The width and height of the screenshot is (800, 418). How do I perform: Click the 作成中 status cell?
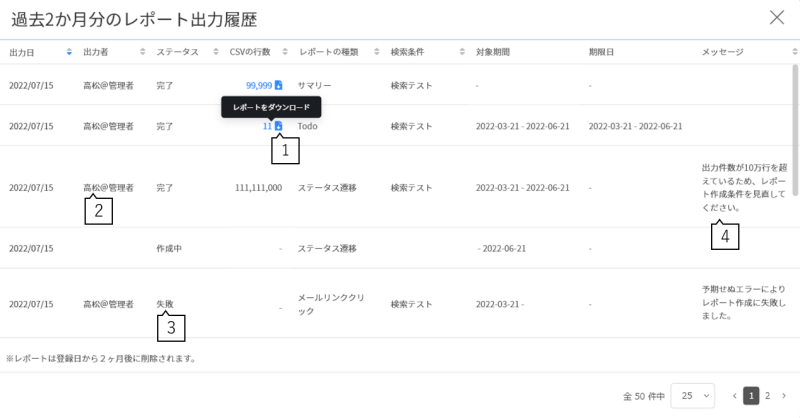169,249
